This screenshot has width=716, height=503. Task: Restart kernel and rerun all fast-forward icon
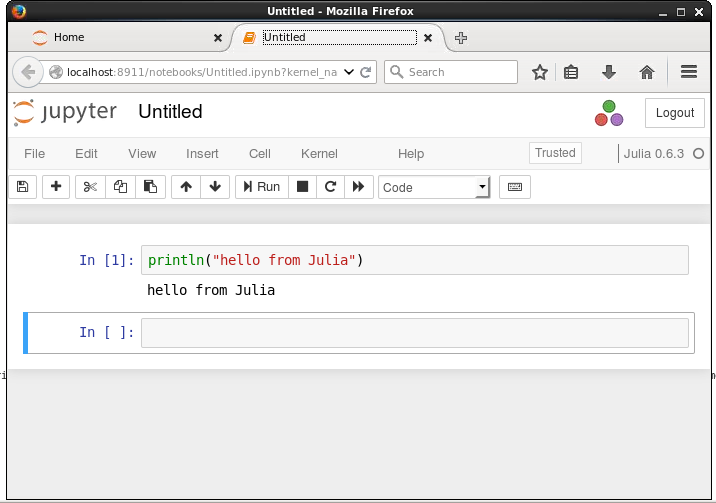click(x=358, y=187)
